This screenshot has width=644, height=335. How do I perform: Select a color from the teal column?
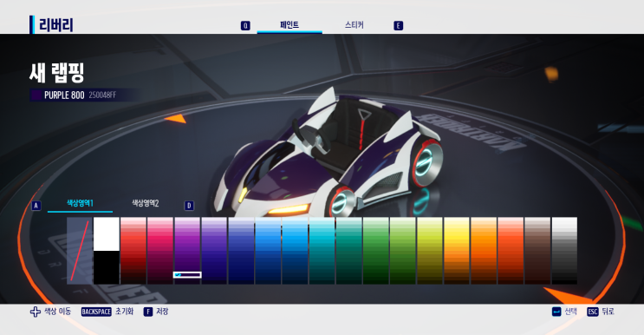click(348, 251)
